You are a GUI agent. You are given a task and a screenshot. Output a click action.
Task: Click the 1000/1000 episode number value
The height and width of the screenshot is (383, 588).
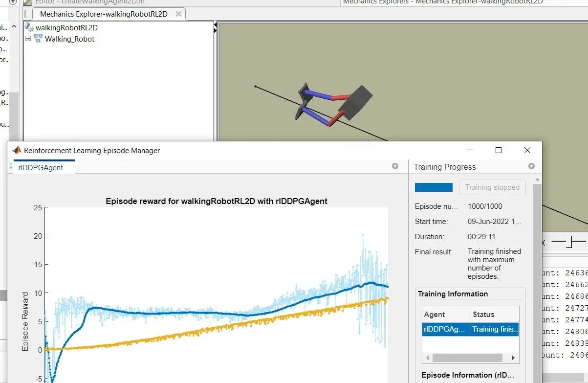[x=485, y=206]
